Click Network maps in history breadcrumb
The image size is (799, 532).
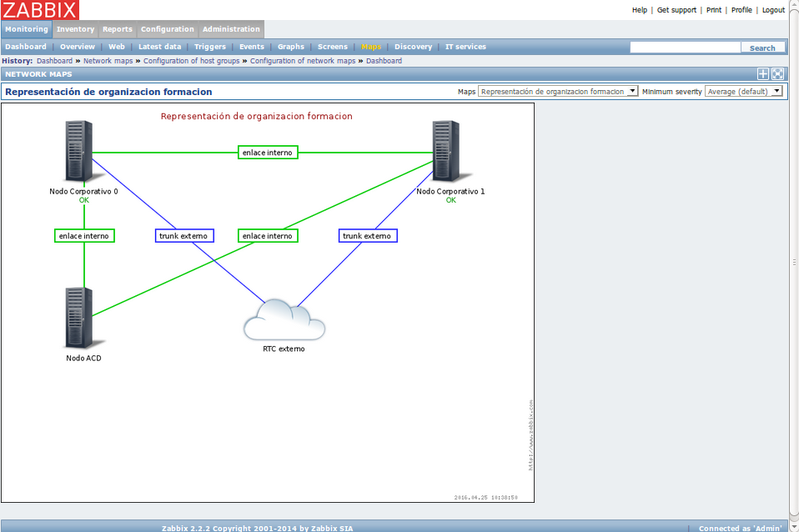tap(108, 61)
